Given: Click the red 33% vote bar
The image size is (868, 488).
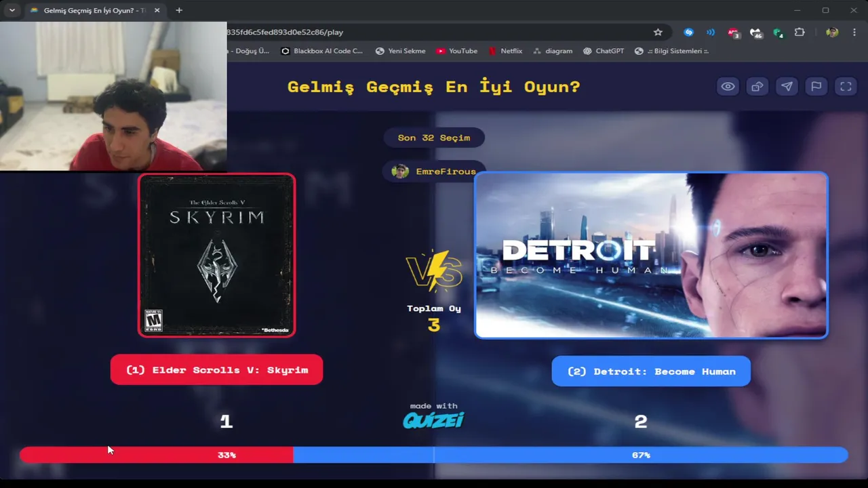Looking at the screenshot, I should pyautogui.click(x=156, y=455).
